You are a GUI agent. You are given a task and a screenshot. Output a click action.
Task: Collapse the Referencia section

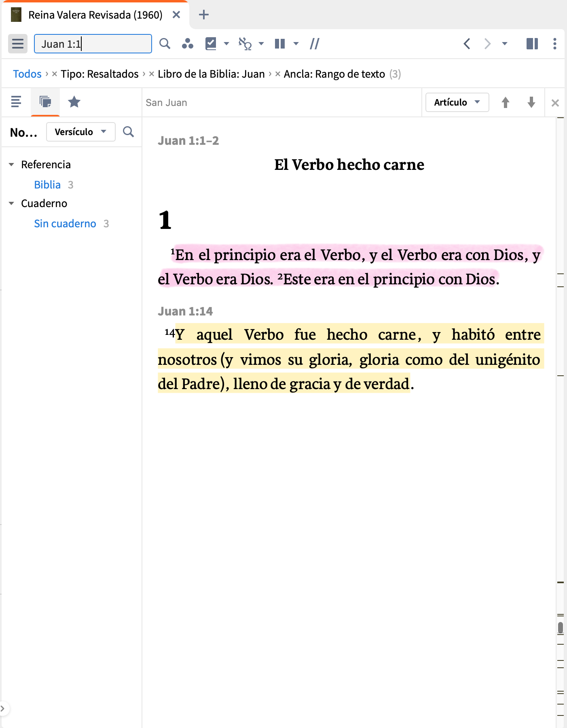pyautogui.click(x=11, y=165)
